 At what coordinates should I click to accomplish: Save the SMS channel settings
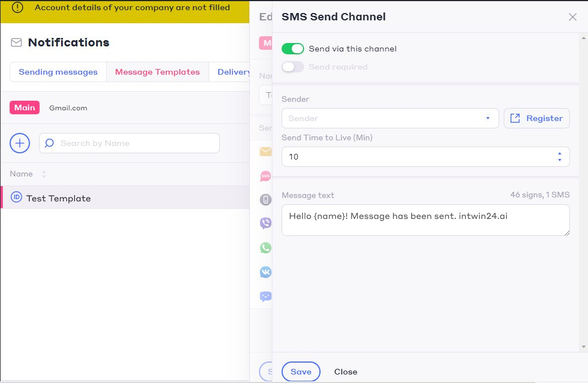point(301,372)
